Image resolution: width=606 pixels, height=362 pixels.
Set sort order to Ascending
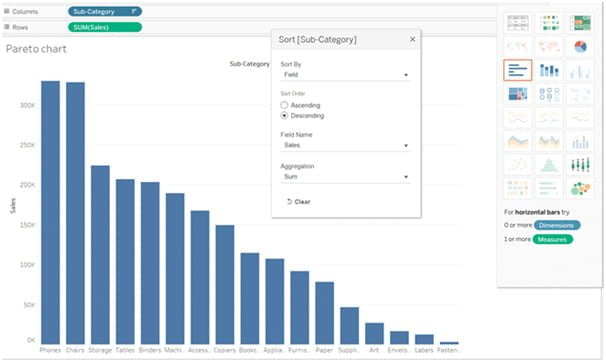coord(284,105)
